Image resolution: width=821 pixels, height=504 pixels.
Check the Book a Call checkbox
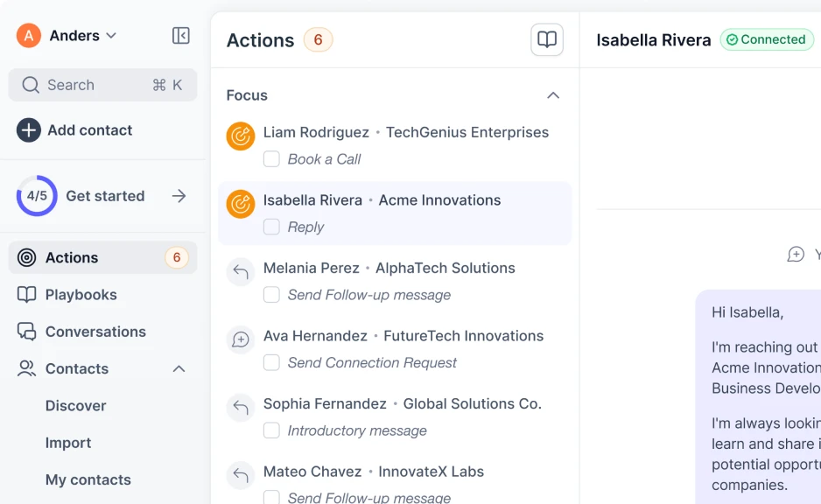point(271,159)
